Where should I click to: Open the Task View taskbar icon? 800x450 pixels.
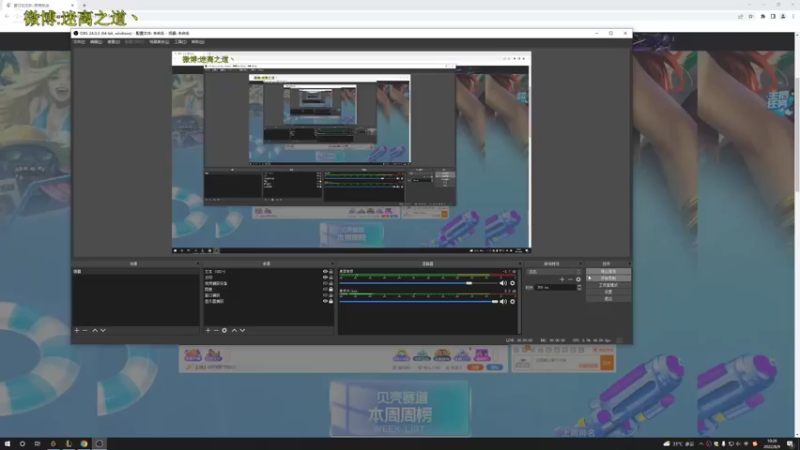coord(37,444)
